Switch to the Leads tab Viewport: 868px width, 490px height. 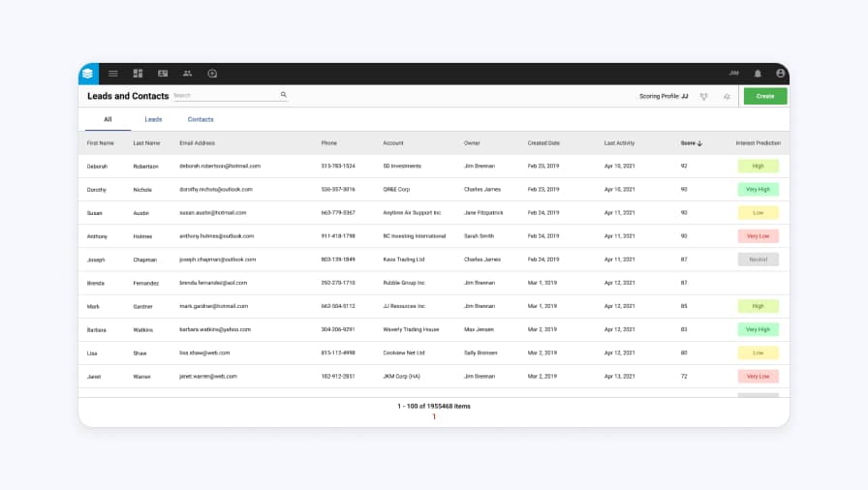tap(153, 119)
